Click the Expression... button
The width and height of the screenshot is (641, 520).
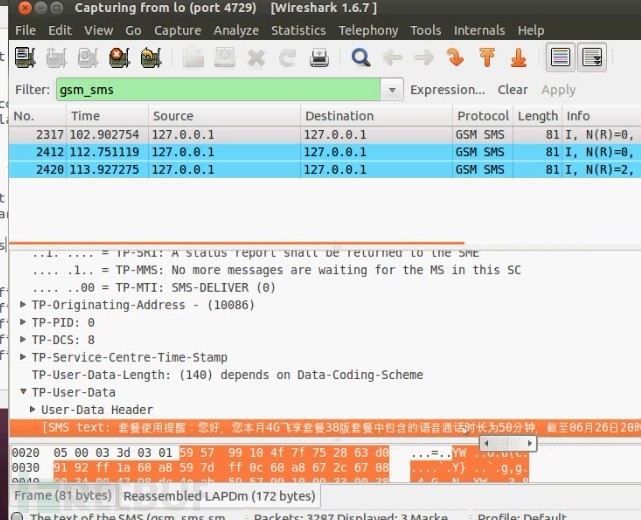point(448,90)
